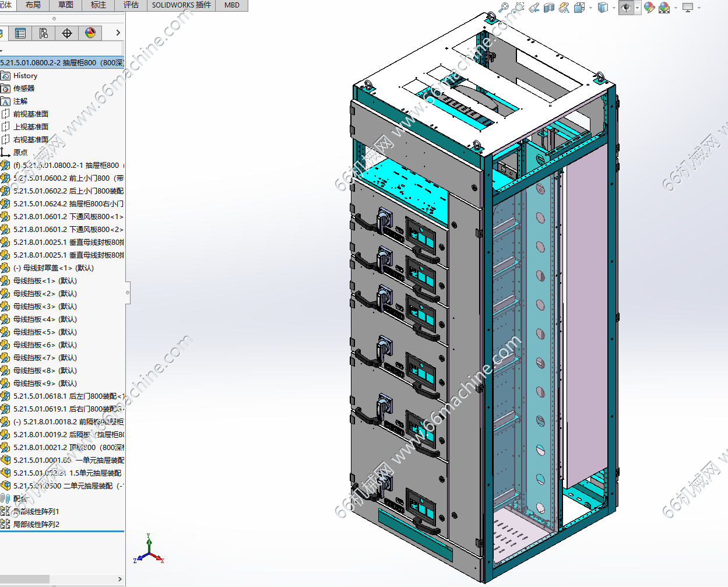The image size is (728, 587).
Task: Open the PropertyManager panel tab
Action: click(20, 33)
